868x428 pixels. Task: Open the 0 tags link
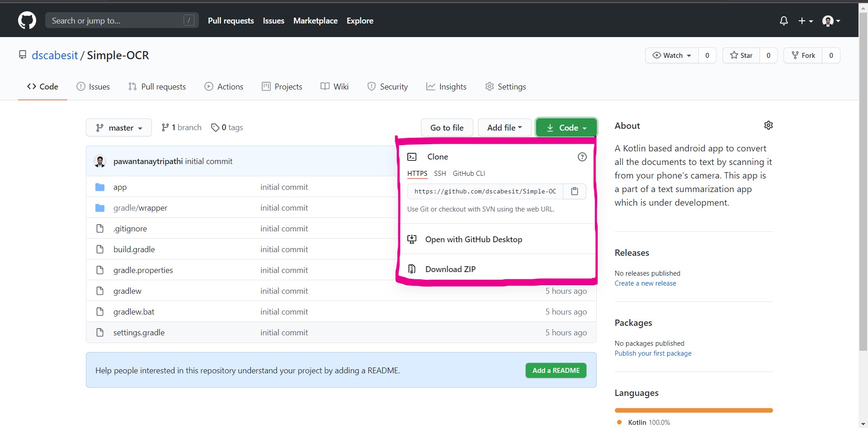point(227,128)
